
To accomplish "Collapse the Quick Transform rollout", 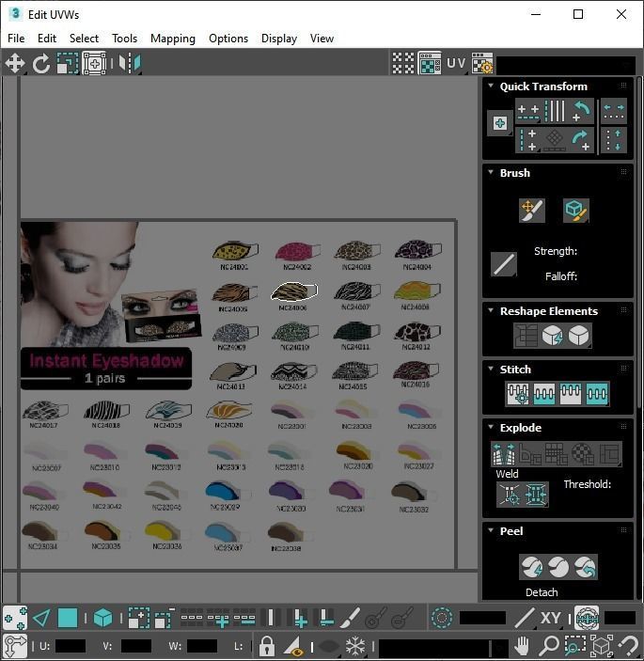I will (491, 86).
